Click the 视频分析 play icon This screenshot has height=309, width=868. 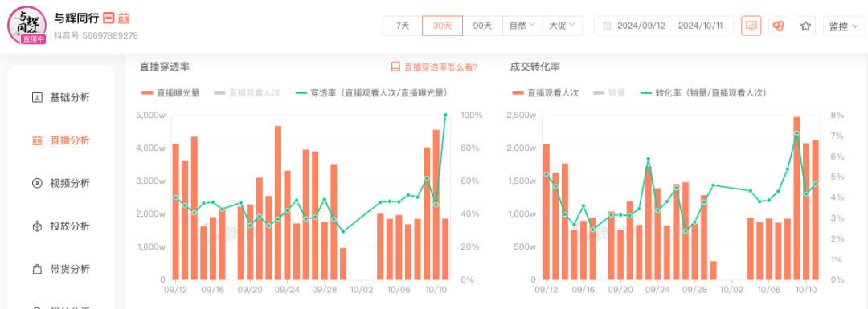click(37, 184)
